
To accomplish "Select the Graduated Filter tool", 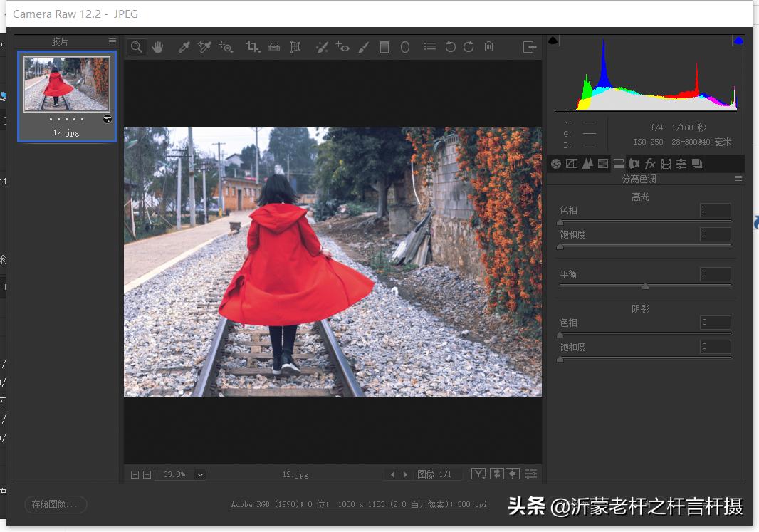I will [384, 47].
